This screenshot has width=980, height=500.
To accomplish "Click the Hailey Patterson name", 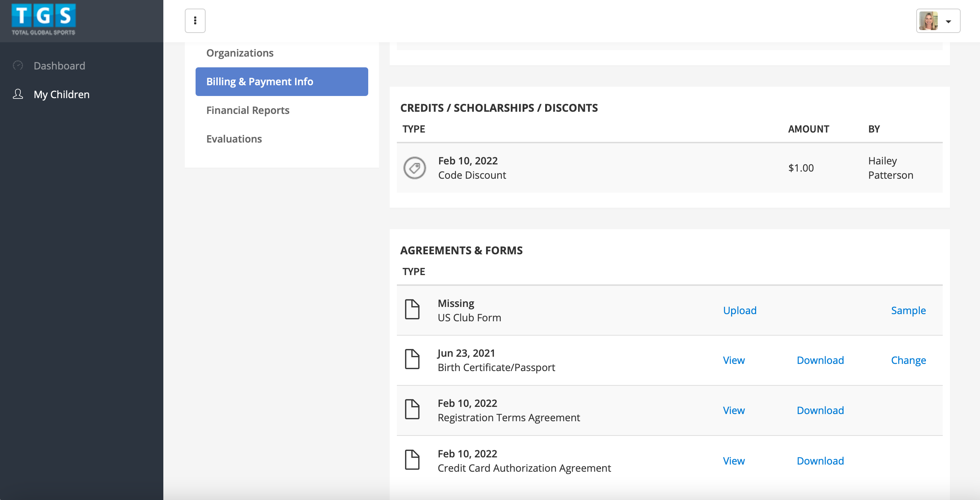I will coord(890,168).
